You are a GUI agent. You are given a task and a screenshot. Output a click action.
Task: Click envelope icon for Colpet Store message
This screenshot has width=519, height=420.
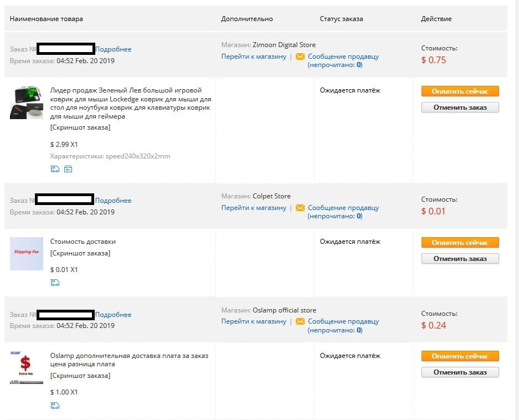(300, 208)
